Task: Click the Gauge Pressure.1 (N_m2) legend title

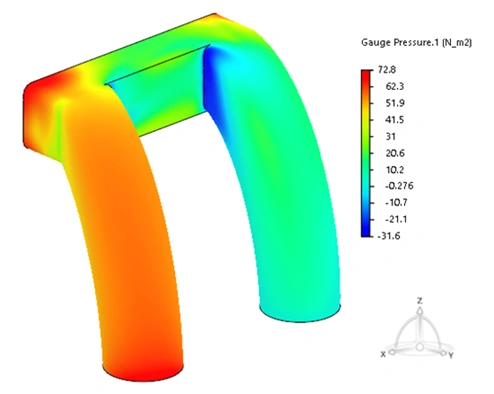Action: [416, 43]
